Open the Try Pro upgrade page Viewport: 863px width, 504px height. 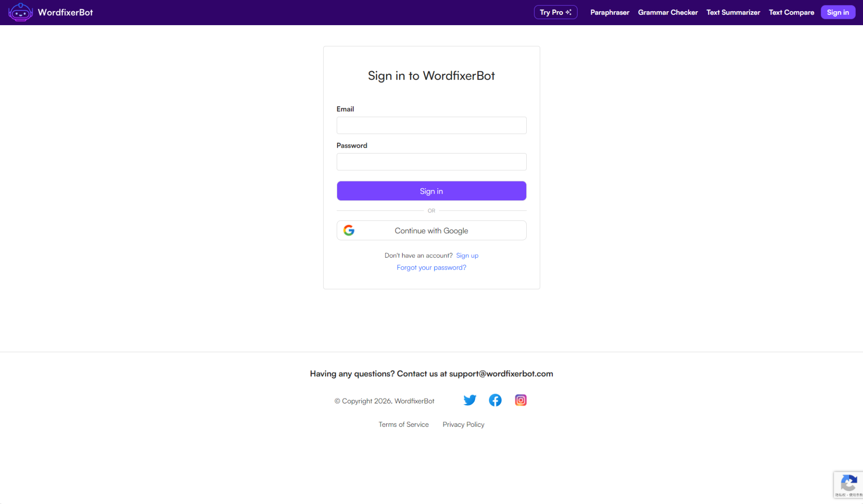click(x=555, y=12)
